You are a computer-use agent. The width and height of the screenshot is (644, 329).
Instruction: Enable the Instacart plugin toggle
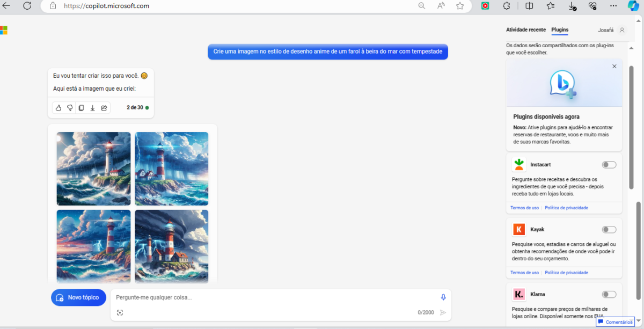[609, 165]
